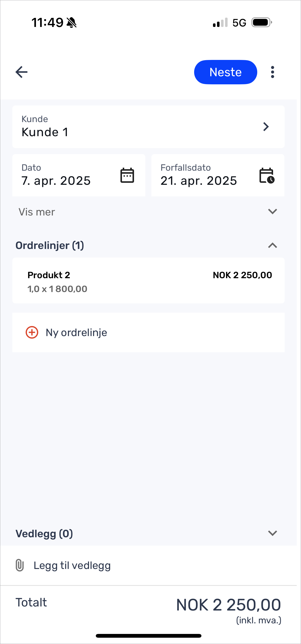This screenshot has height=644, width=301.
Task: Tap the red plus circle icon
Action: tap(32, 332)
